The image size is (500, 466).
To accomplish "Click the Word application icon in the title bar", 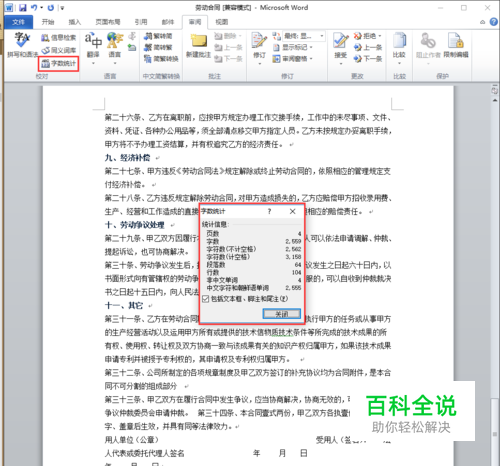I will pyautogui.click(x=9, y=7).
